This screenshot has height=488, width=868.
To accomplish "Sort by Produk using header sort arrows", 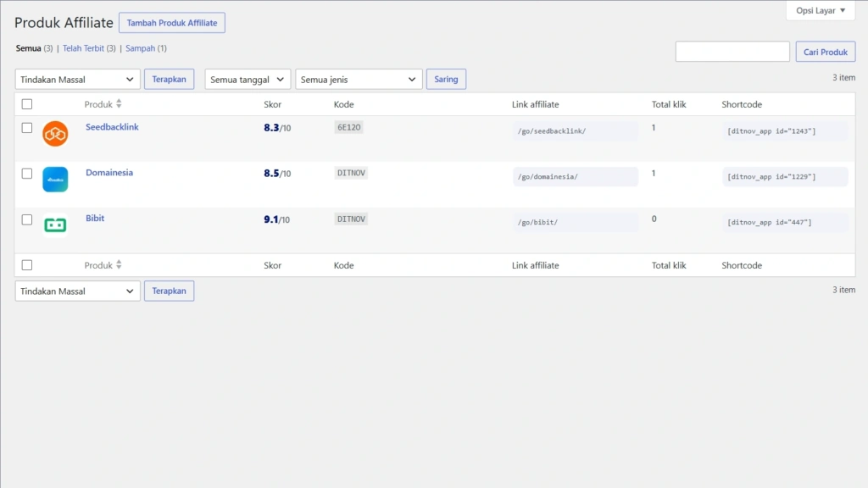I will (x=119, y=104).
